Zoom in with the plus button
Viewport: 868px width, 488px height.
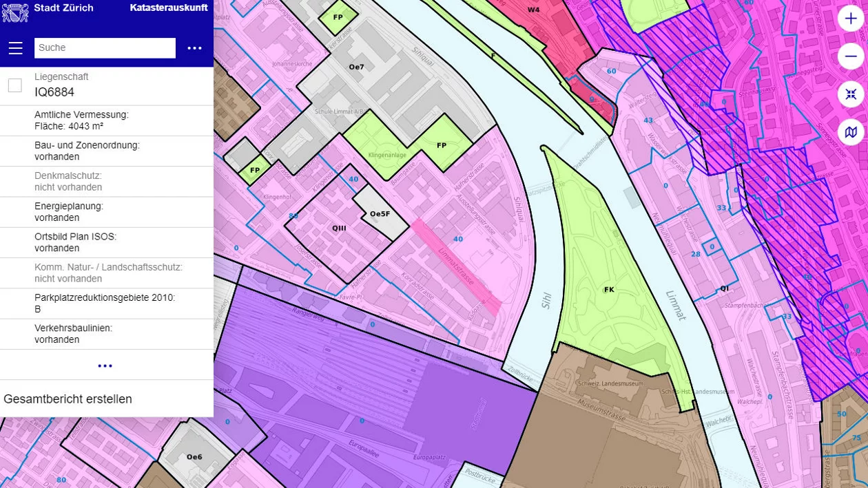[x=851, y=19]
